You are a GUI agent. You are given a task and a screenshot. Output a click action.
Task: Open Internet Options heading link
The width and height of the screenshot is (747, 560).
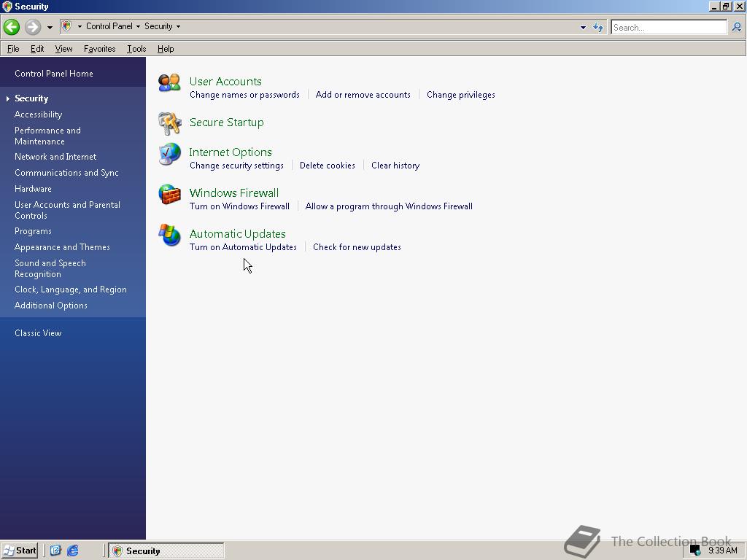231,152
